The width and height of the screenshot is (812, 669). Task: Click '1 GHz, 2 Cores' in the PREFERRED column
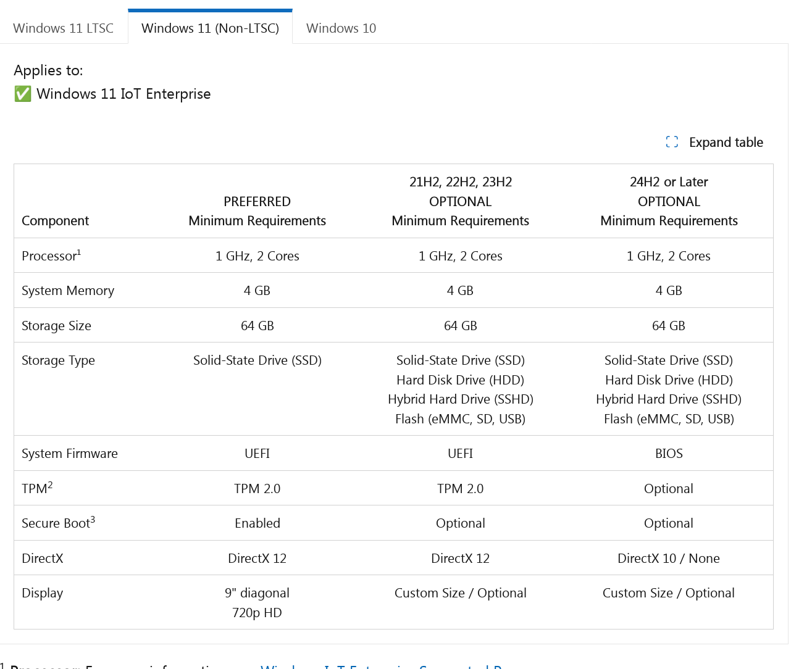click(x=257, y=256)
